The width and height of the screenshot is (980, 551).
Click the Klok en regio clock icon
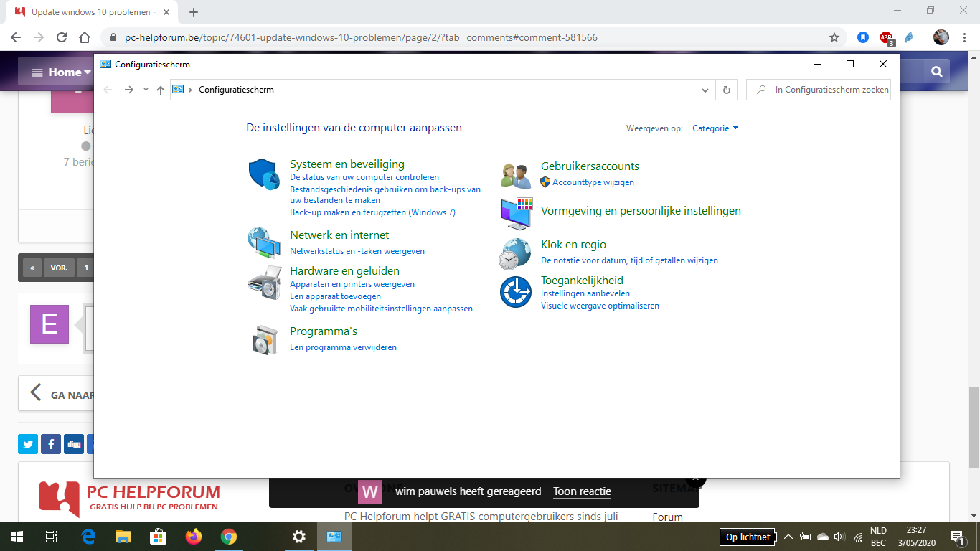click(x=516, y=253)
